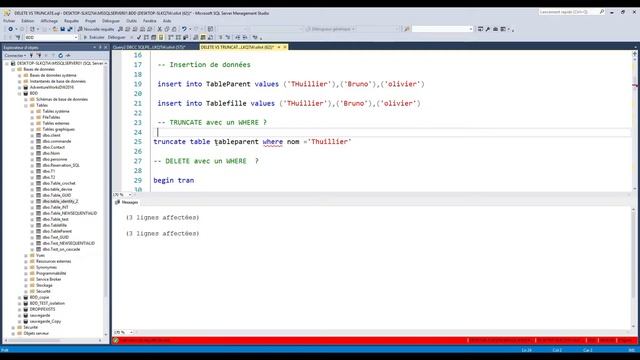The height and width of the screenshot is (360, 640).
Task: Select the Messages results tab
Action: pyautogui.click(x=127, y=202)
